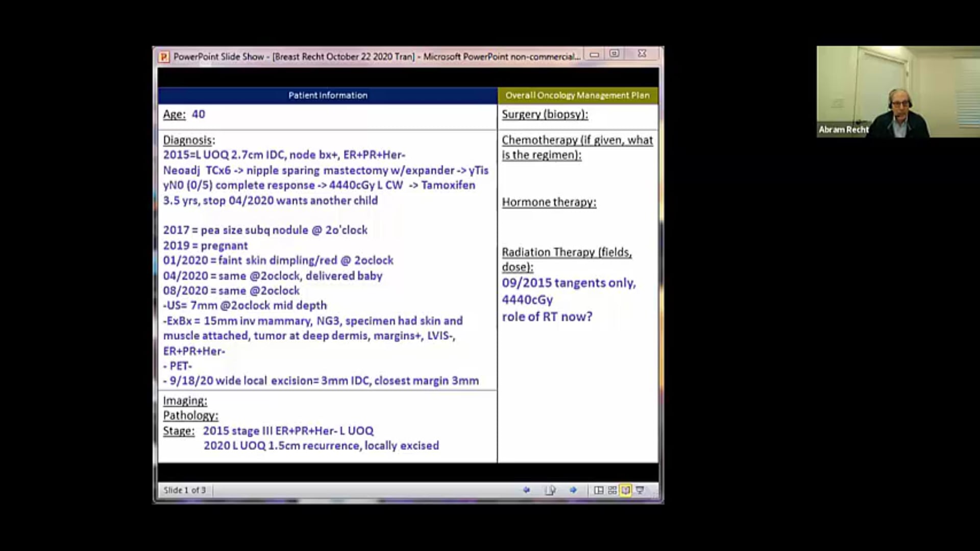Screen dimensions: 980x551
Task: Click the 'Slide 1 of 3' indicator
Action: pyautogui.click(x=184, y=490)
